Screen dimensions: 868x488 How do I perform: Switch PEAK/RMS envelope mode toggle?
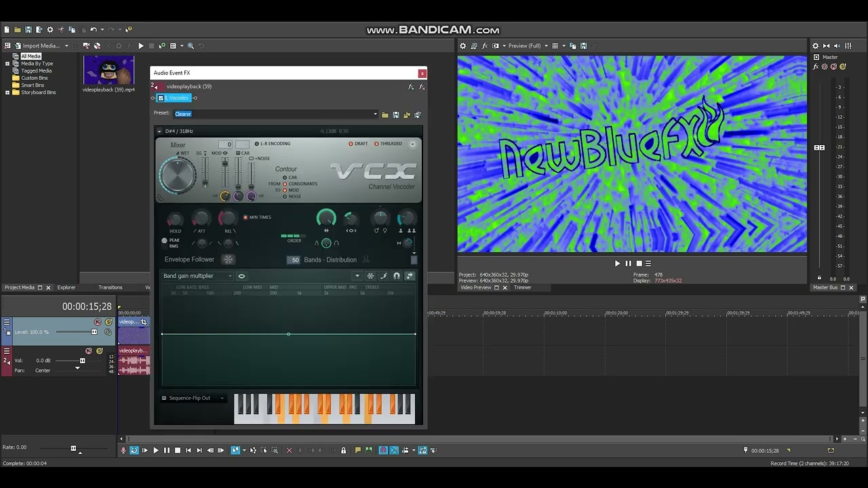point(164,241)
